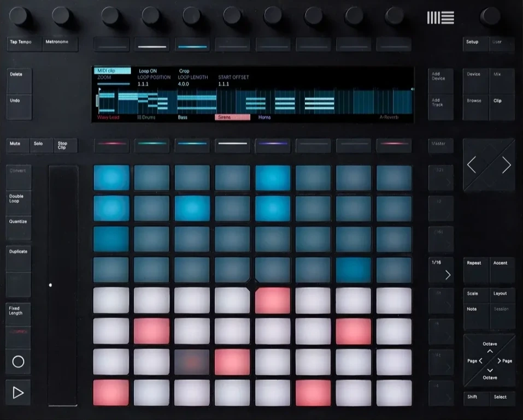Enable the Repeat function

476,270
